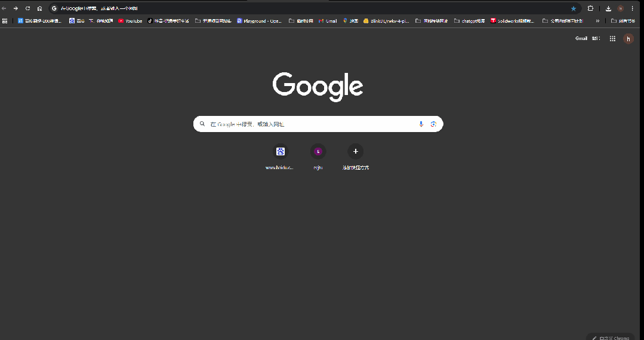The image size is (644, 340).
Task: Open the Gmail link at the top right of the page
Action: (581, 38)
